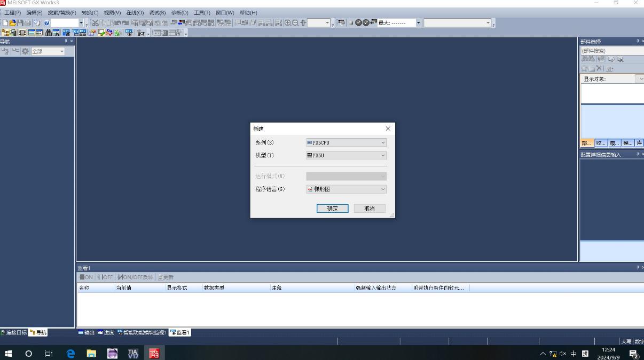644x360 pixels.
Task: Click the Windows Start button
Action: click(x=8, y=353)
